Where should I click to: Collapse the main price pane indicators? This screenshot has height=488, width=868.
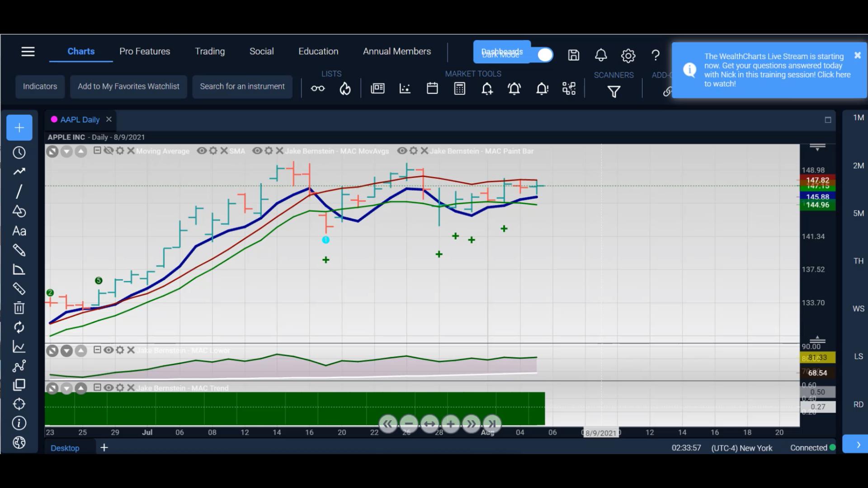(97, 150)
